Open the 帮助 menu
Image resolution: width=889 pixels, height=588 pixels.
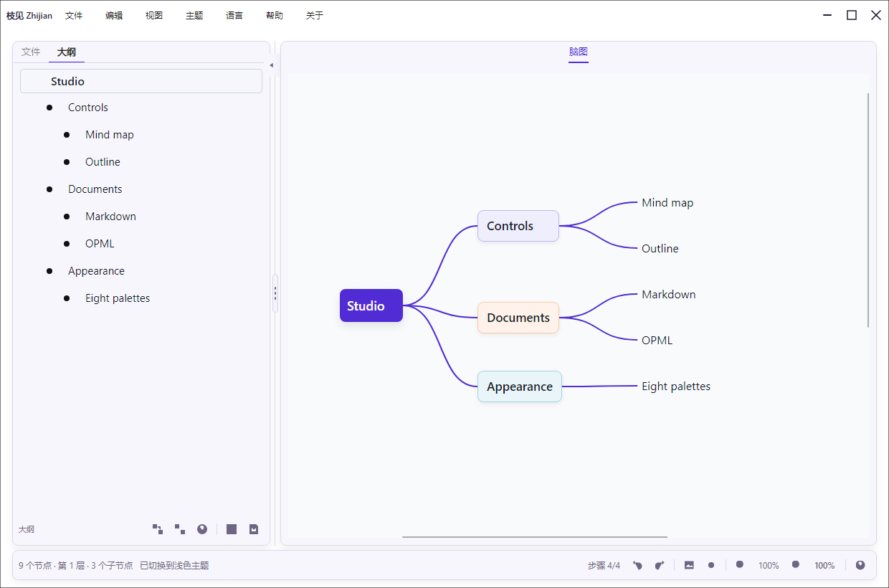click(x=275, y=15)
